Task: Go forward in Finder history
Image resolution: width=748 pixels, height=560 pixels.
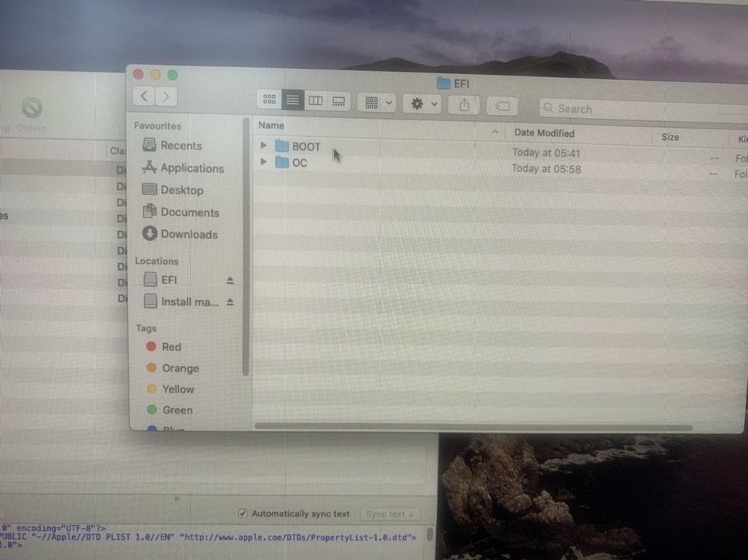Action: tap(166, 97)
